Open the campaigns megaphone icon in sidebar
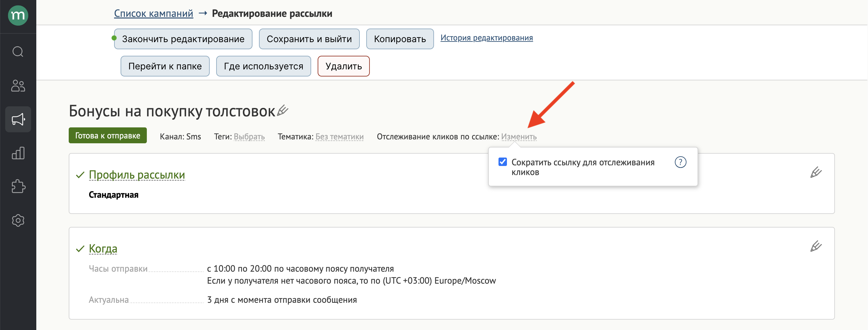 (x=18, y=119)
